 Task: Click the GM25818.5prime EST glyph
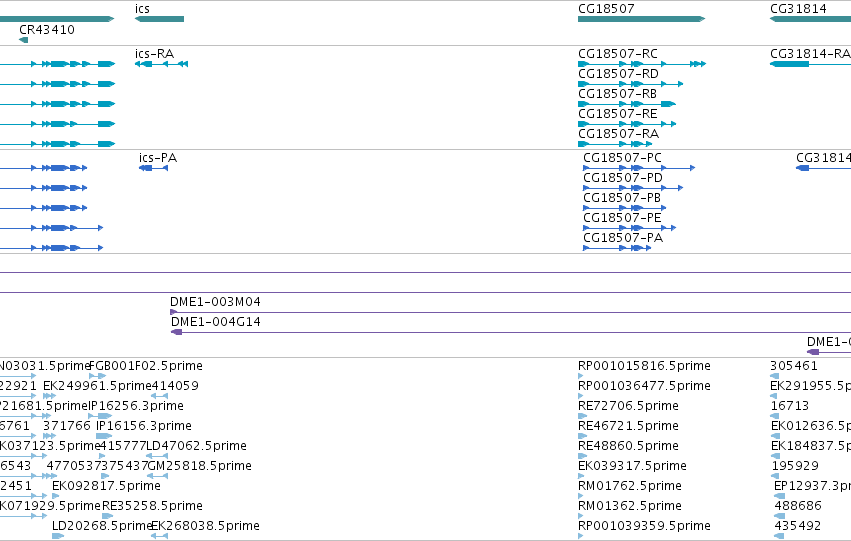(157, 476)
